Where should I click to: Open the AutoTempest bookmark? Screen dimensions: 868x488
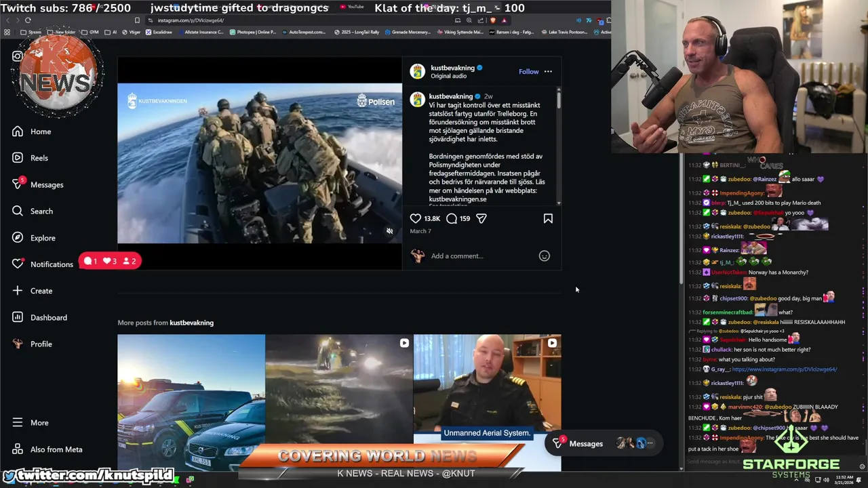point(304,32)
